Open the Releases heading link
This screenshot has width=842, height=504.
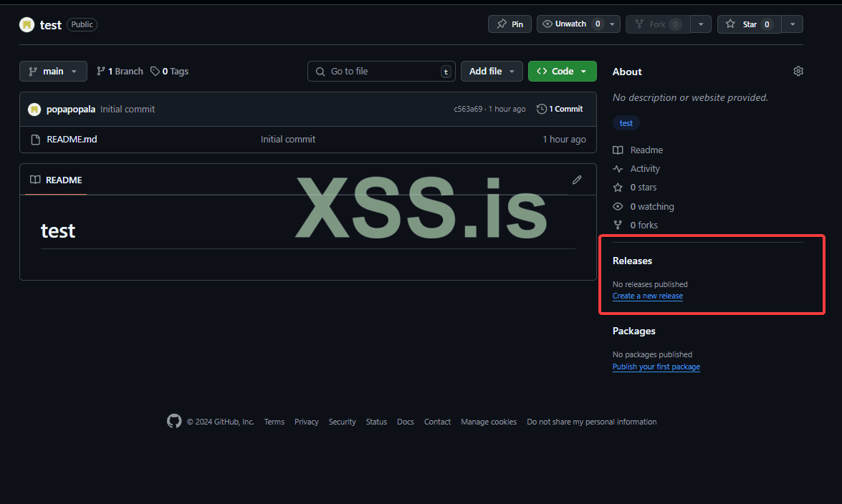(x=632, y=261)
